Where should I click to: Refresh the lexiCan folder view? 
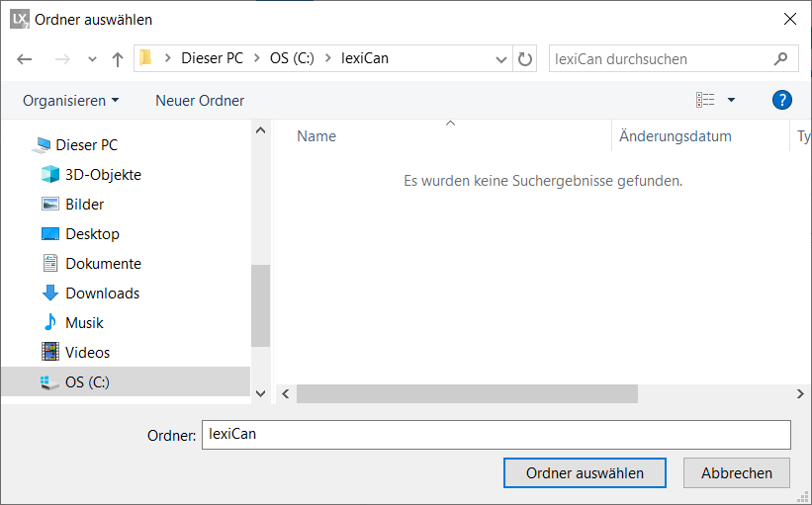pos(525,58)
